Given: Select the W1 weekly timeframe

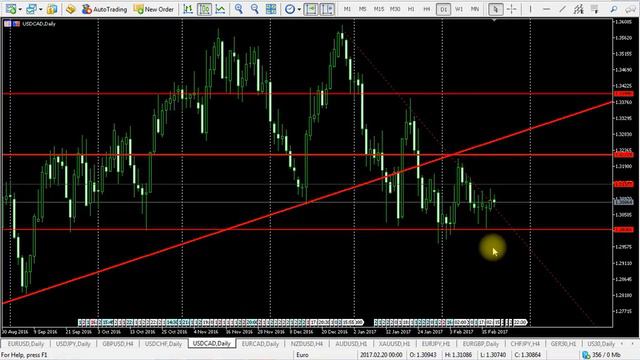Looking at the screenshot, I should point(459,9).
